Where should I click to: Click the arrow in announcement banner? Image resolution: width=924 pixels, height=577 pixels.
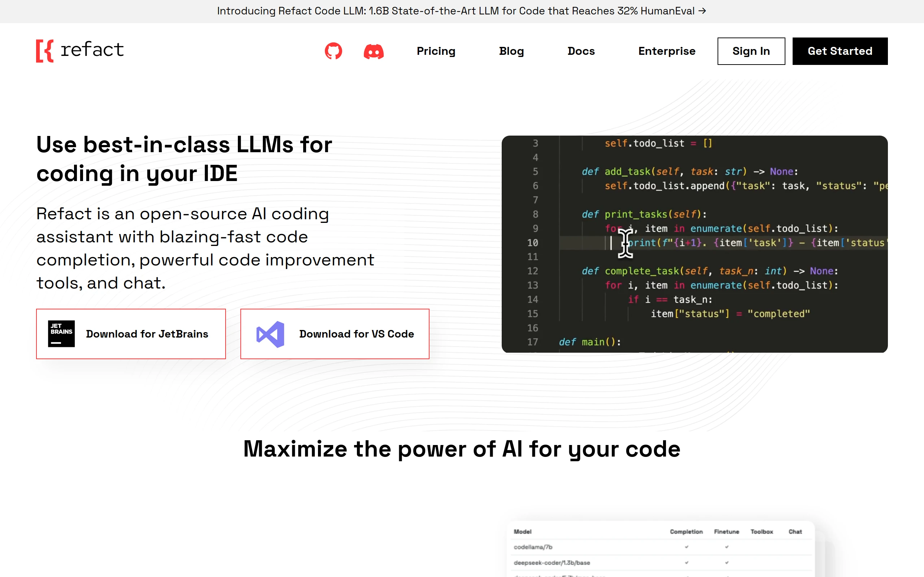(702, 11)
